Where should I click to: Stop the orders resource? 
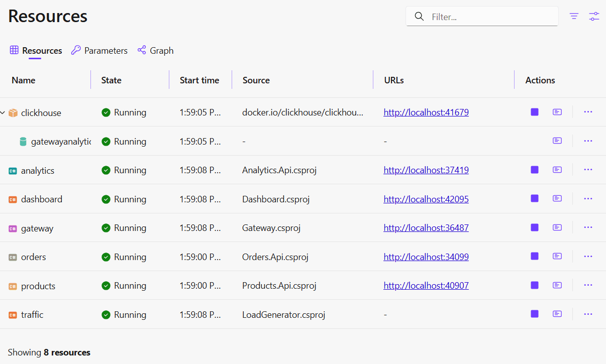[x=535, y=256]
